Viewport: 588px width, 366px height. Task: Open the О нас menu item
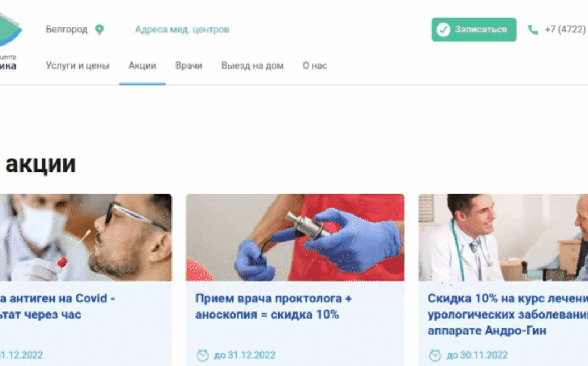click(x=315, y=66)
